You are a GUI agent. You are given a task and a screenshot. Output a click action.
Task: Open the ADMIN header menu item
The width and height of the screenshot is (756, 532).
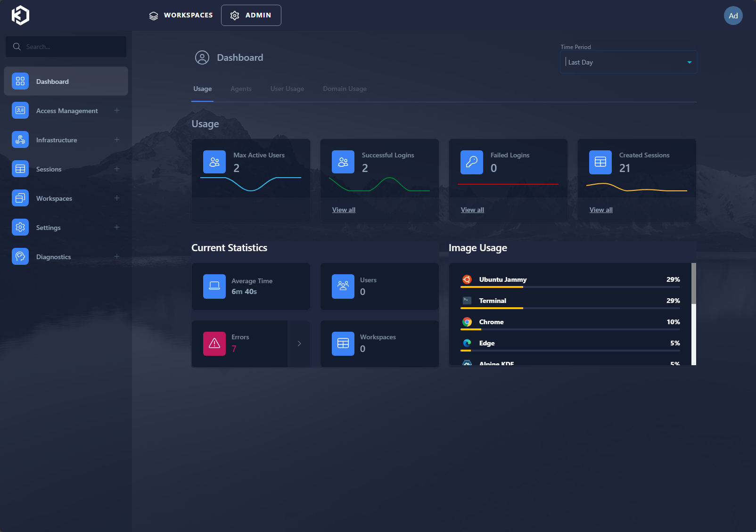point(251,16)
